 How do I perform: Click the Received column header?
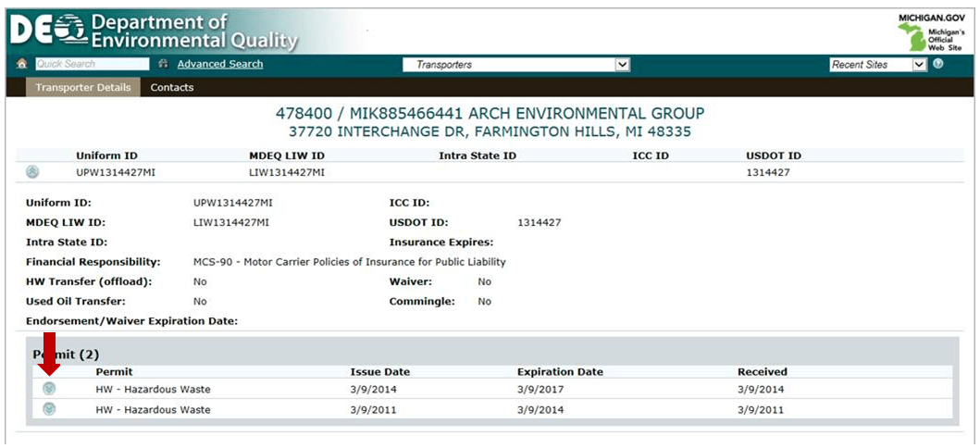point(763,372)
